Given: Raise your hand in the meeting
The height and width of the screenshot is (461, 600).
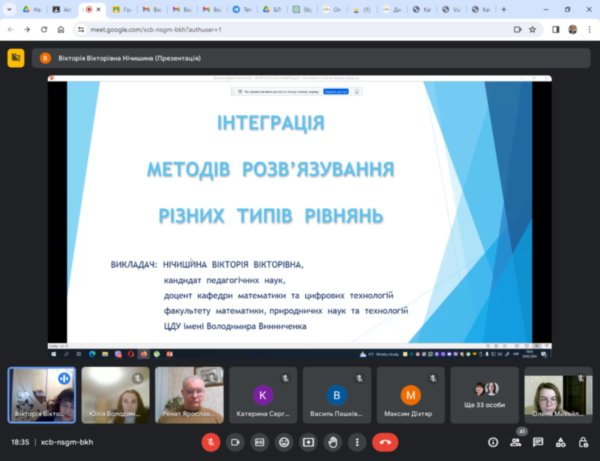Looking at the screenshot, I should coord(333,441).
